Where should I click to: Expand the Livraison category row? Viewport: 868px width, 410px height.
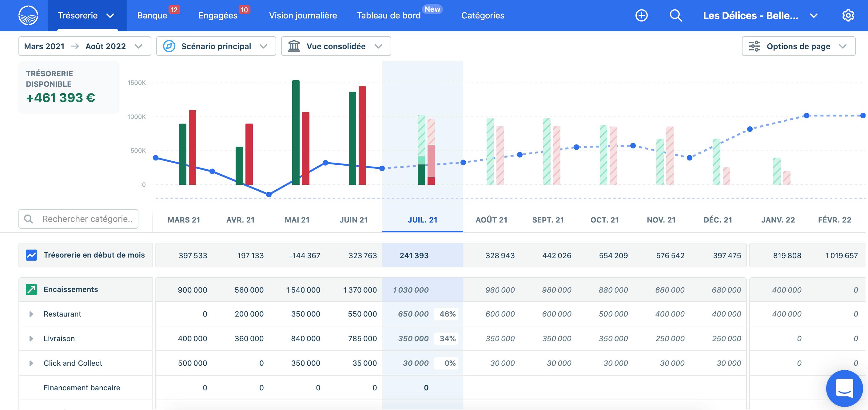tap(31, 339)
